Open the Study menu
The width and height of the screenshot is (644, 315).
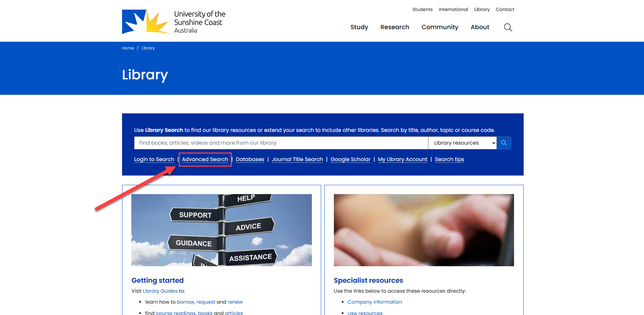359,27
